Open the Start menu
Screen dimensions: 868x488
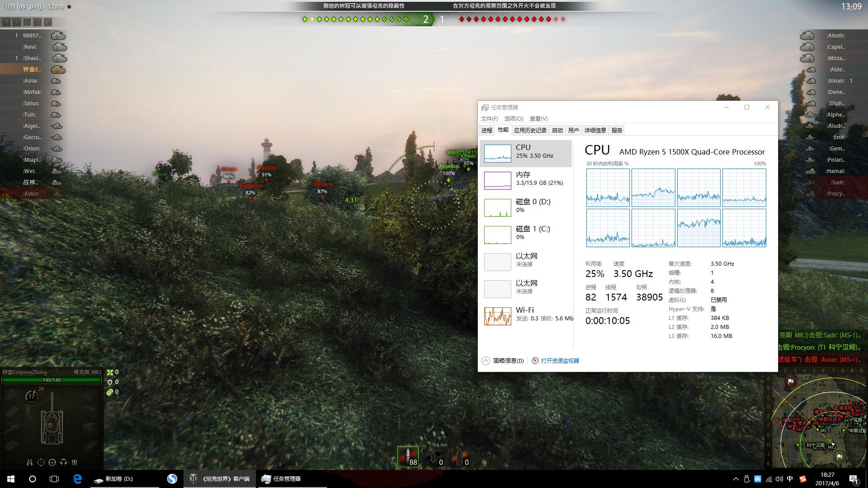10,479
